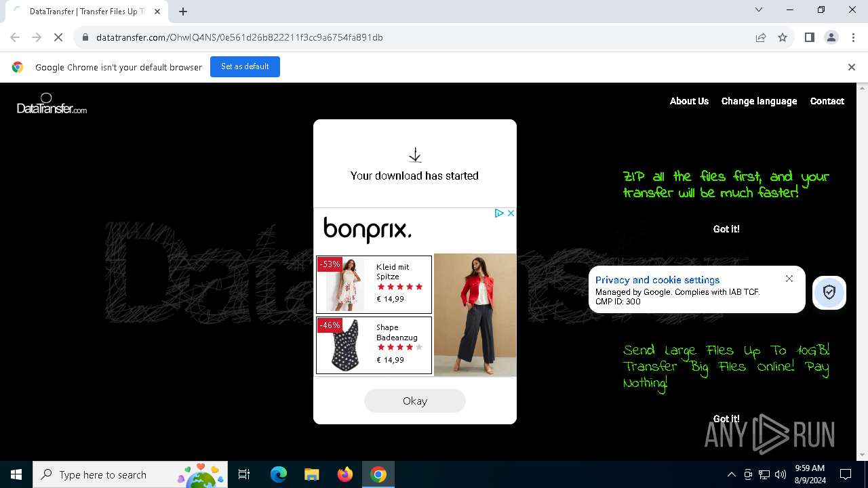Viewport: 868px width, 488px height.
Task: Show hidden system tray icons
Action: (x=731, y=474)
